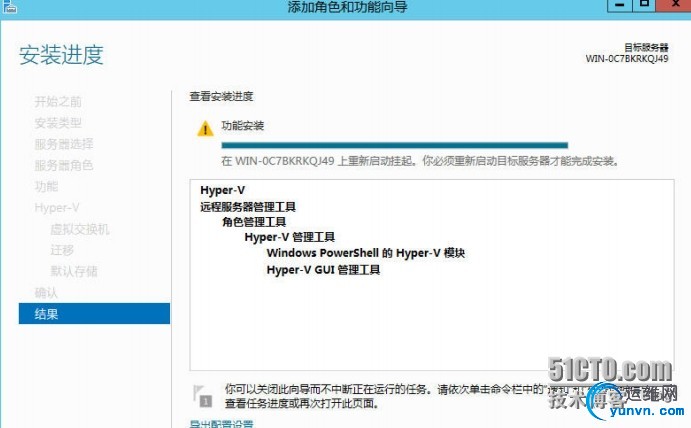Select 远程服务器管理工具 in results list
Screen dimensions: 691x428
tap(248, 207)
